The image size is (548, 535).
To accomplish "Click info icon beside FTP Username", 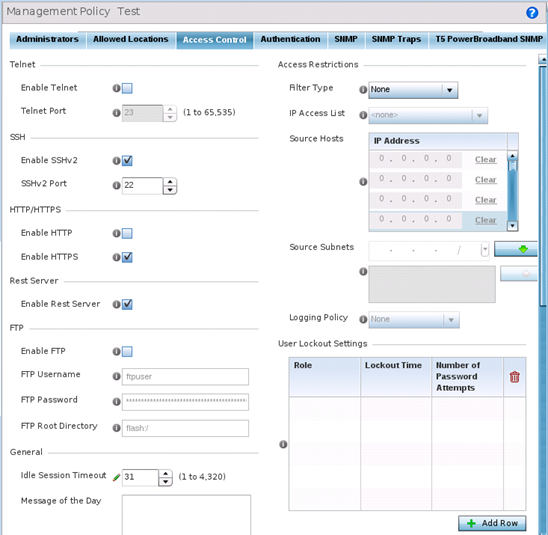I will point(116,376).
